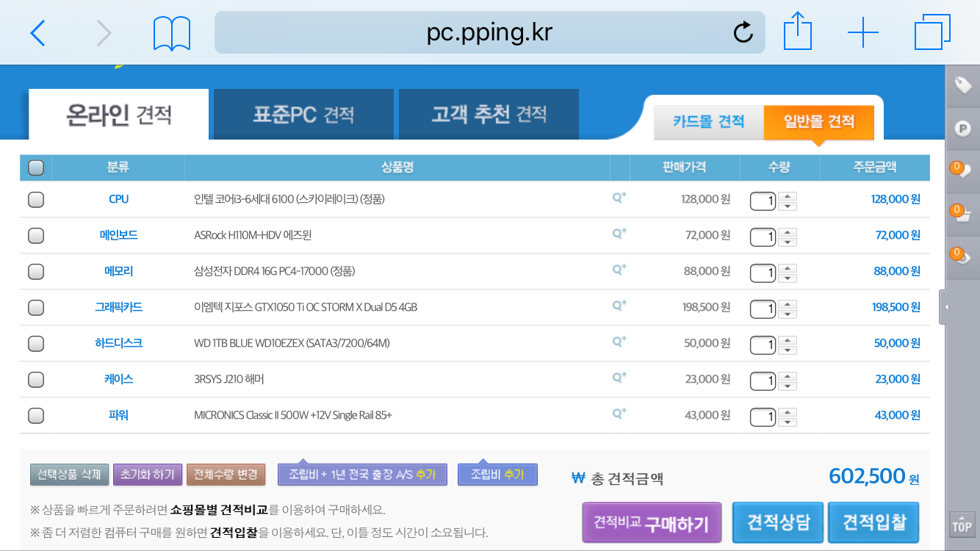This screenshot has height=551, width=980.
Task: Select the 카드몰 견적 tab
Action: [x=709, y=122]
